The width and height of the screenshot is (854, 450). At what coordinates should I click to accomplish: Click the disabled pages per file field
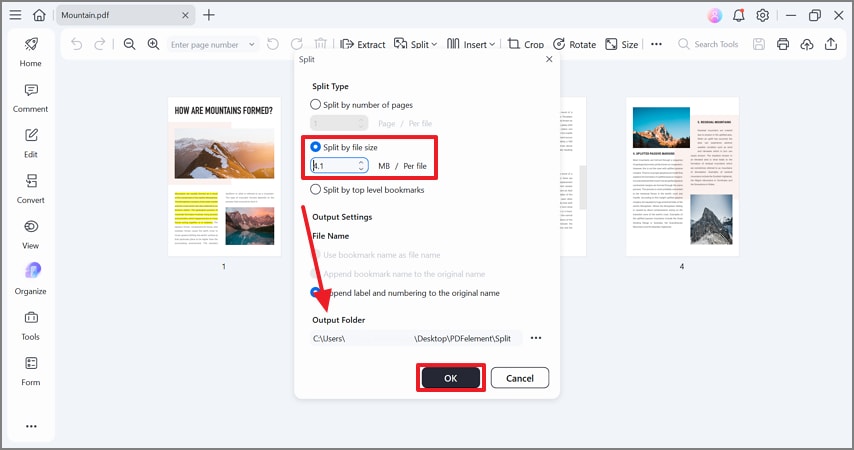339,123
